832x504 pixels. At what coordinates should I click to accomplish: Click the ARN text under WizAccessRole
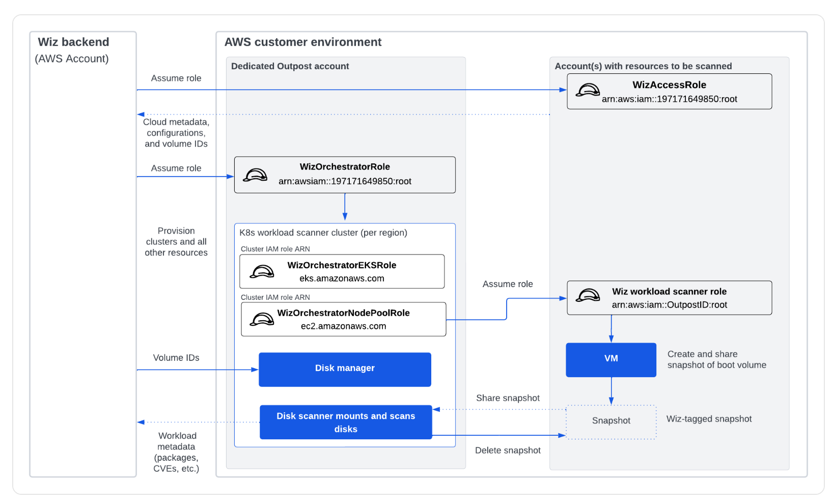(x=670, y=99)
